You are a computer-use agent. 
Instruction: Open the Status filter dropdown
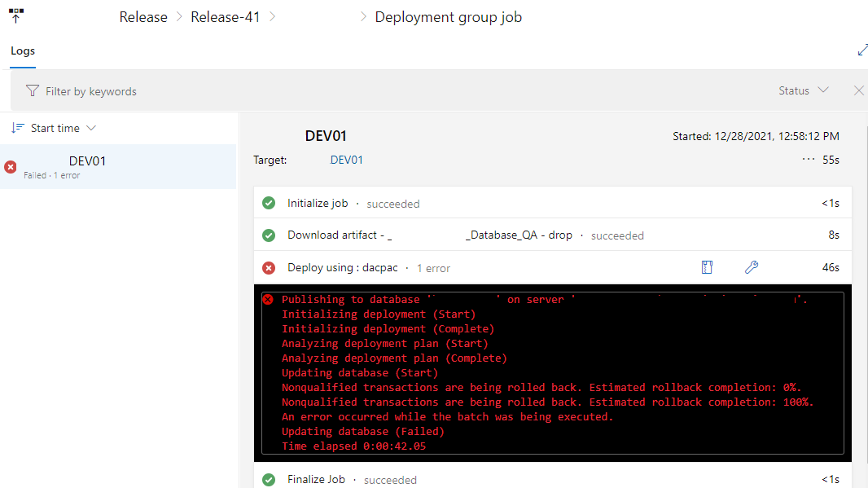[802, 90]
